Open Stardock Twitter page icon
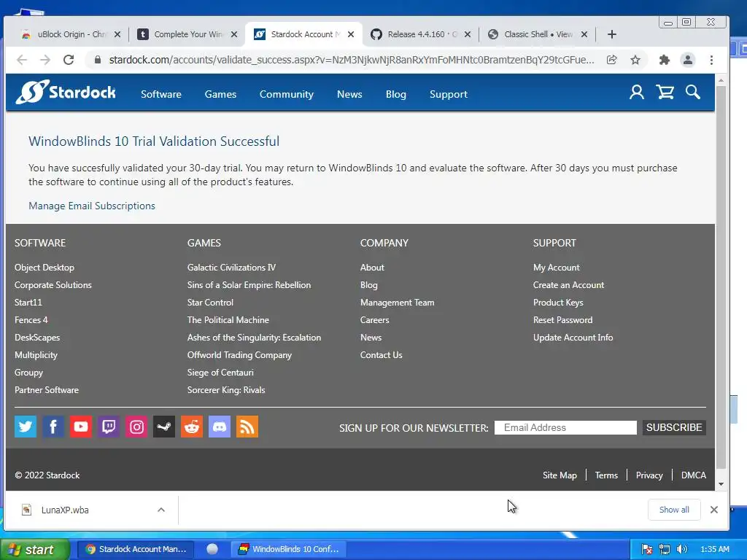Image resolution: width=747 pixels, height=560 pixels. tap(26, 426)
